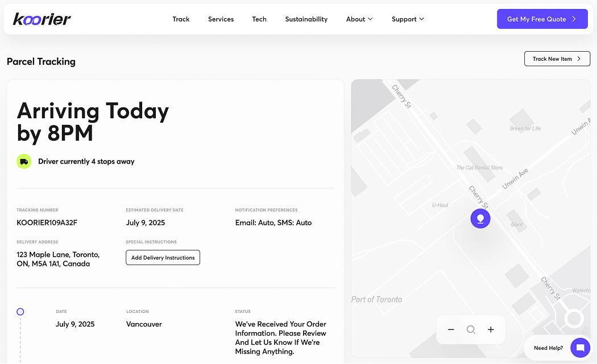Open the Need Help chat icon

pos(581,348)
